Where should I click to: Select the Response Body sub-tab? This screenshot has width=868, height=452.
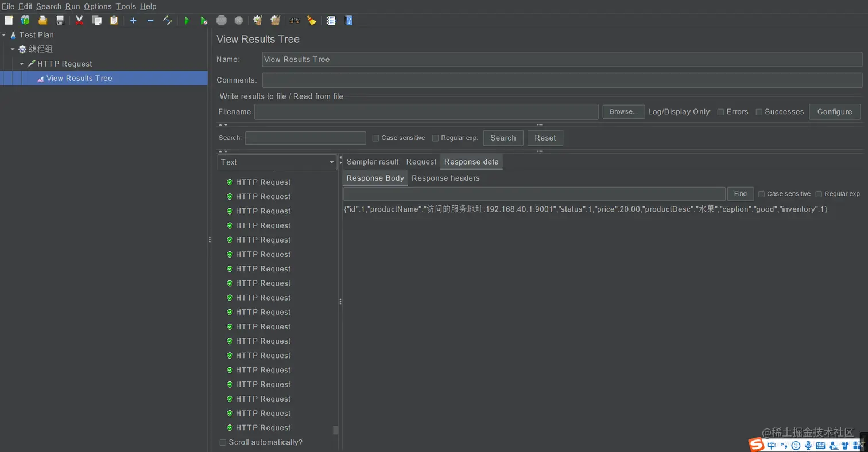(375, 178)
